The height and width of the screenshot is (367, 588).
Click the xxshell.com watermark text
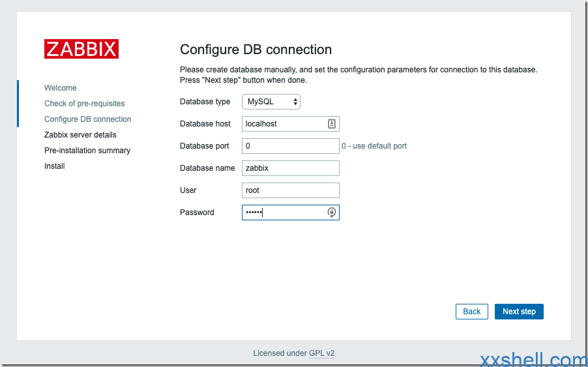pyautogui.click(x=533, y=359)
